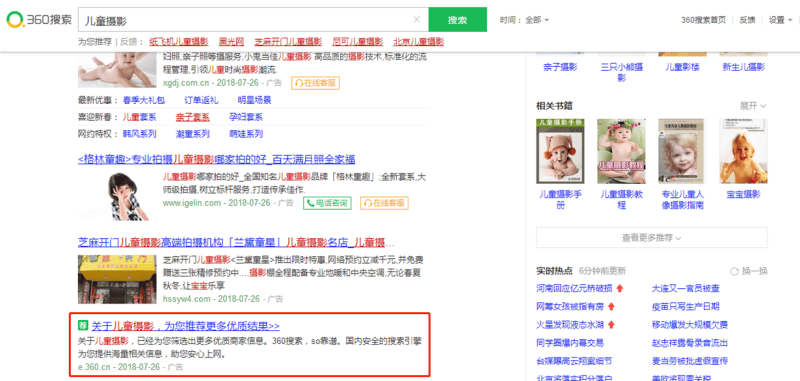
Task: Click the 儿童摄影手册 book cover
Action: point(560,151)
